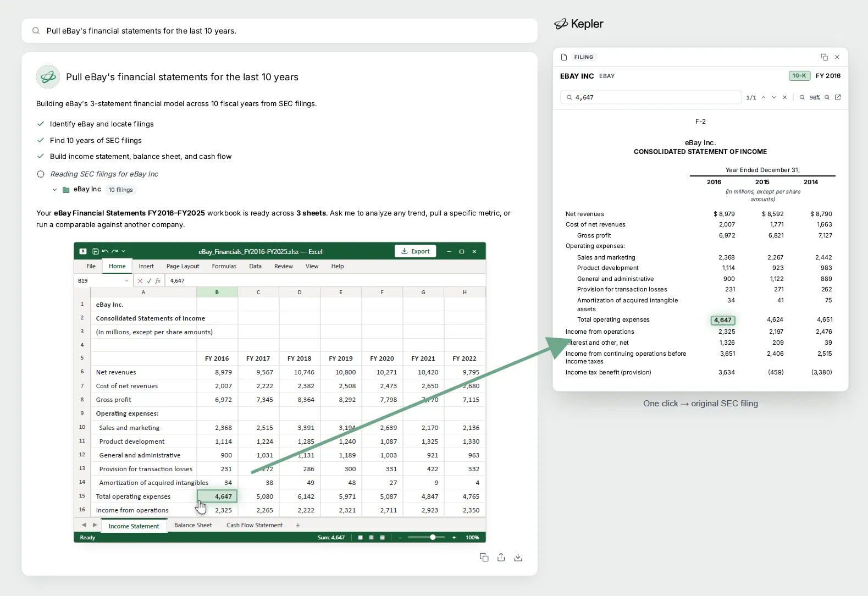Click the formula bar showing 4,647
Image resolution: width=868 pixels, height=596 pixels.
click(324, 280)
